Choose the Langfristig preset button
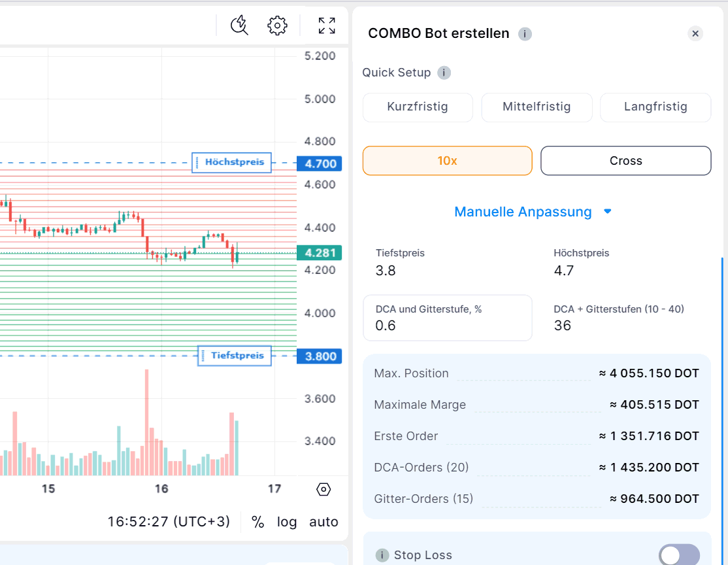728x565 pixels. click(x=655, y=107)
